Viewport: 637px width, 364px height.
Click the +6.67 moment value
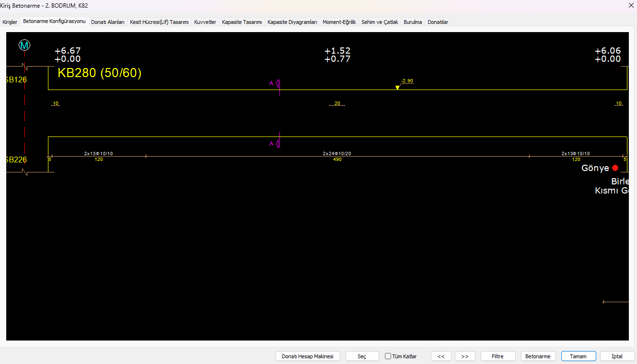(68, 51)
